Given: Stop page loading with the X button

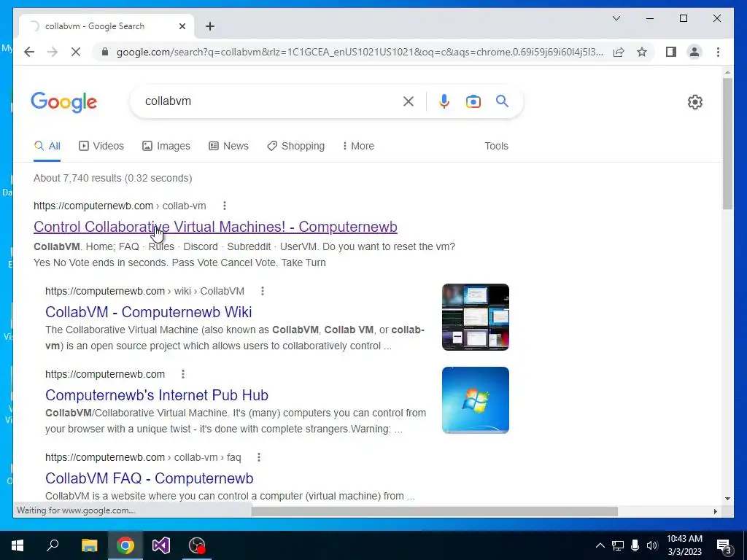Looking at the screenshot, I should [x=76, y=52].
